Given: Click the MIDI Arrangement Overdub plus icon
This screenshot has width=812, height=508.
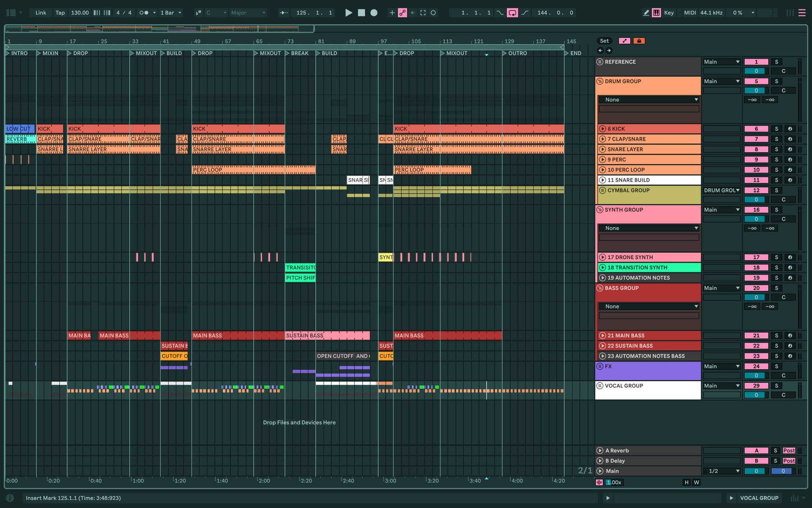Looking at the screenshot, I should (392, 13).
